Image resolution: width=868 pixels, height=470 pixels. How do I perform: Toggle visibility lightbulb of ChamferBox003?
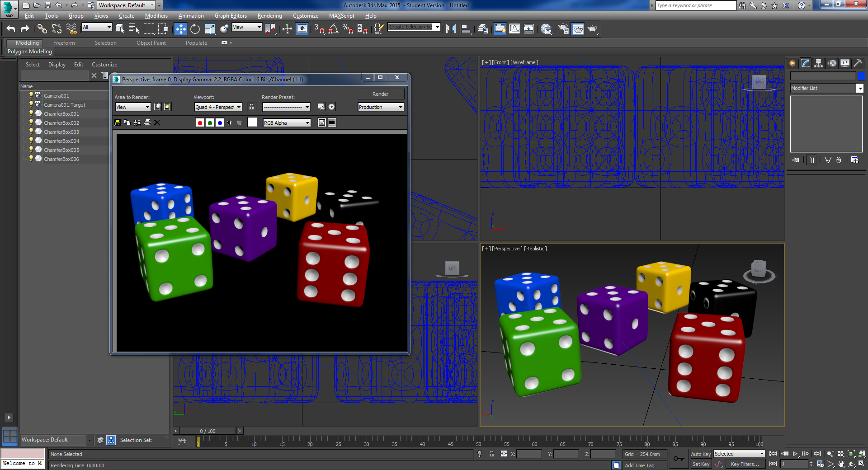click(x=31, y=132)
